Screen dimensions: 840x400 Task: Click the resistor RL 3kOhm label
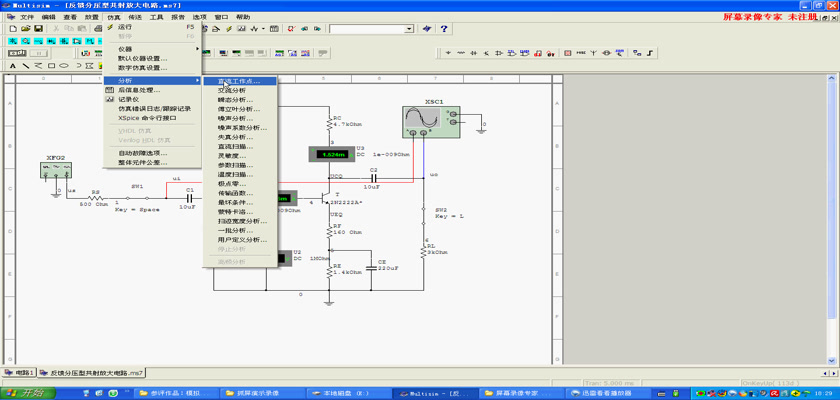[437, 249]
